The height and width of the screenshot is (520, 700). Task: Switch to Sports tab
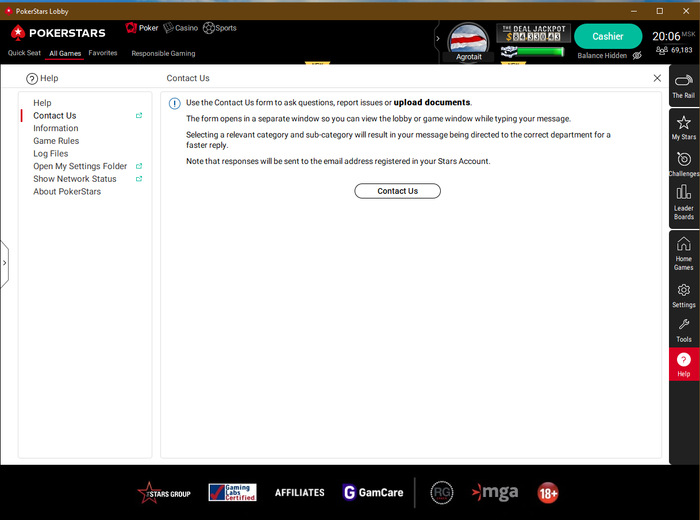[x=220, y=28]
